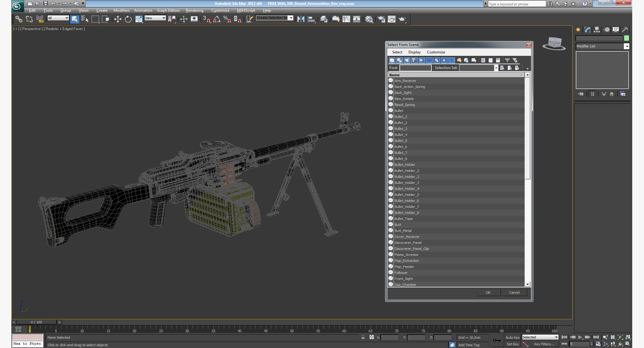The image size is (644, 348).
Task: Click the Render Production teapot icon
Action: point(402,19)
